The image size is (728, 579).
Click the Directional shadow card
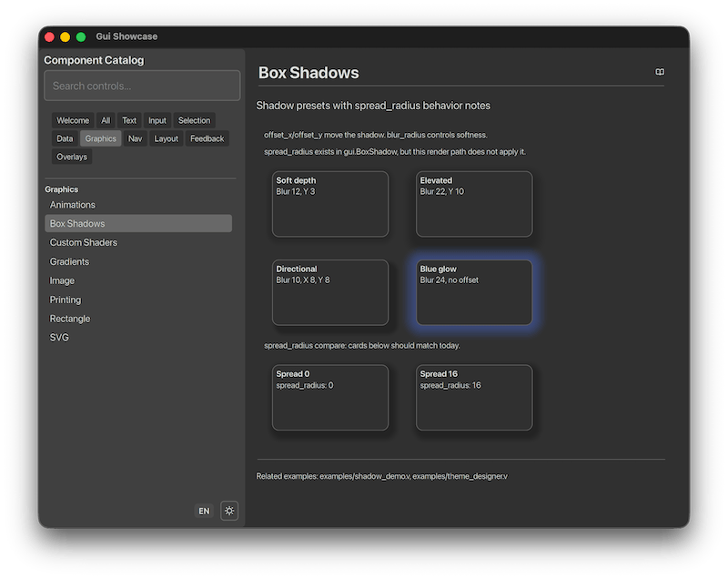pyautogui.click(x=330, y=292)
